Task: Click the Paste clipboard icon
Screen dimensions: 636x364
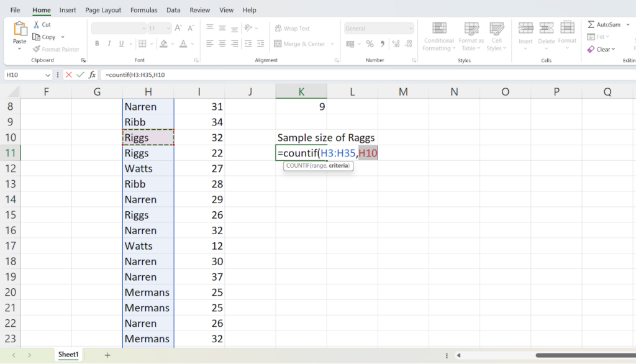Action: click(20, 29)
